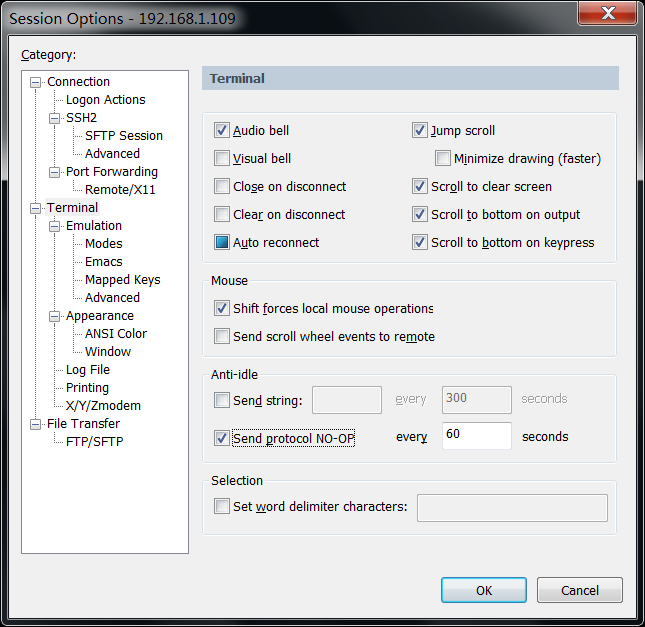Image resolution: width=645 pixels, height=627 pixels.
Task: Enable the Send string anti-idle option
Action: tap(222, 400)
